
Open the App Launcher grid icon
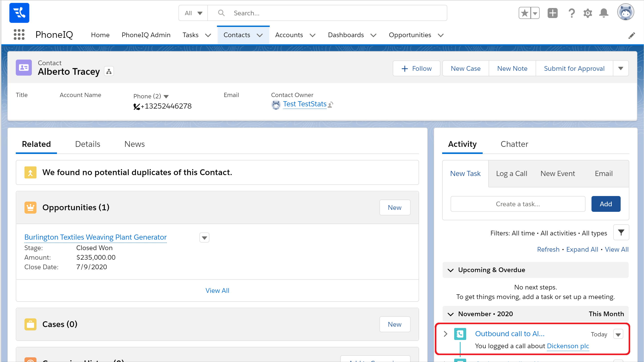click(x=19, y=34)
